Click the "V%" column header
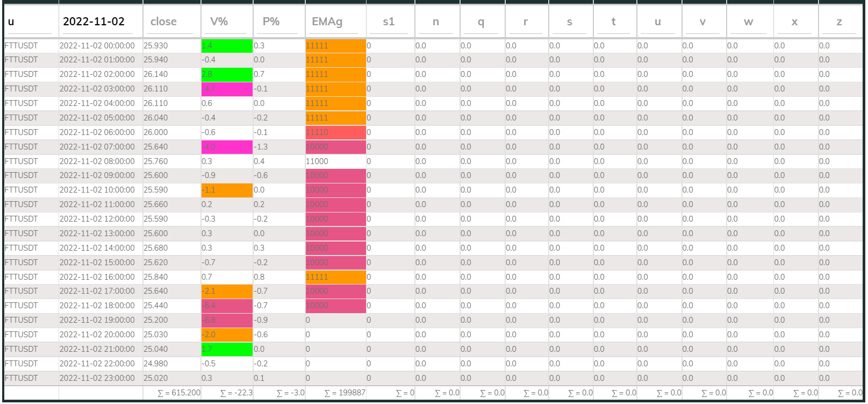 [219, 22]
